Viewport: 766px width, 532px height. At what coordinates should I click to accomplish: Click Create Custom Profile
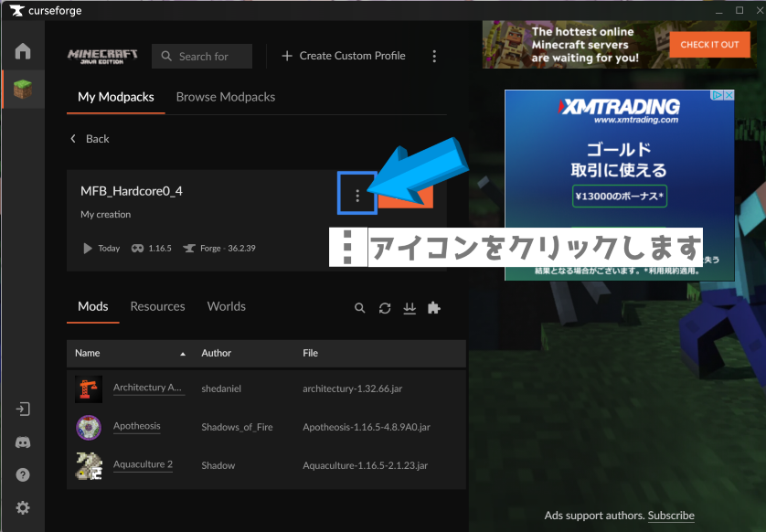344,56
